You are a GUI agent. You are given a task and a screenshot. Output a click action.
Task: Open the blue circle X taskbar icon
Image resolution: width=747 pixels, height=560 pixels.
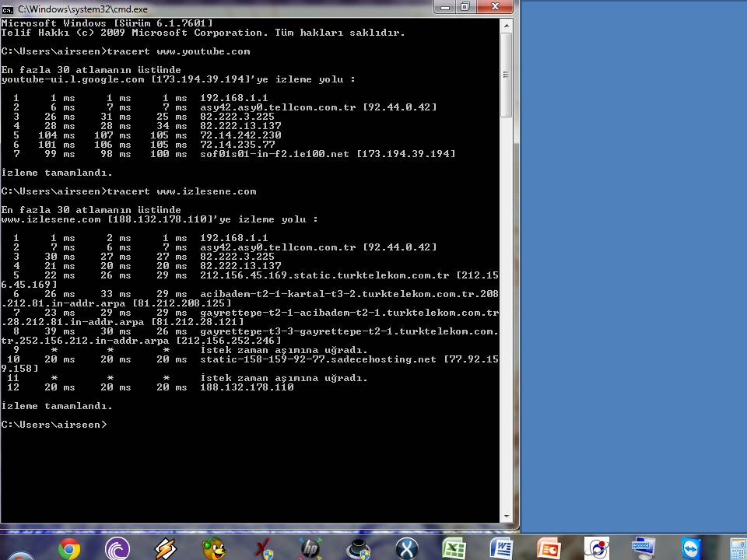(406, 549)
